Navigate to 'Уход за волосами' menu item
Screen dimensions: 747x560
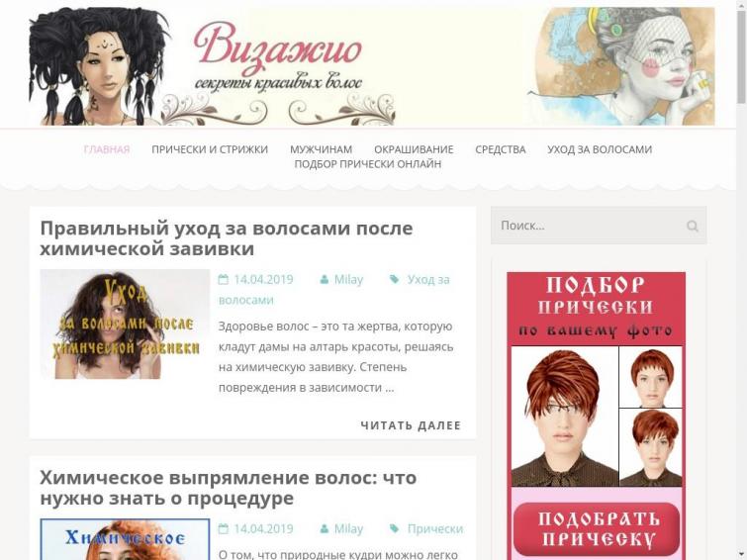pos(600,149)
